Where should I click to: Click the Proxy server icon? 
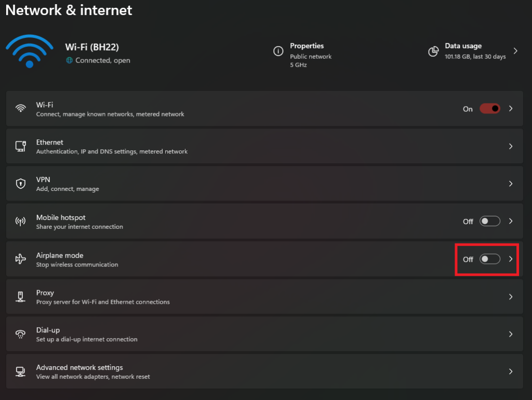click(x=21, y=296)
